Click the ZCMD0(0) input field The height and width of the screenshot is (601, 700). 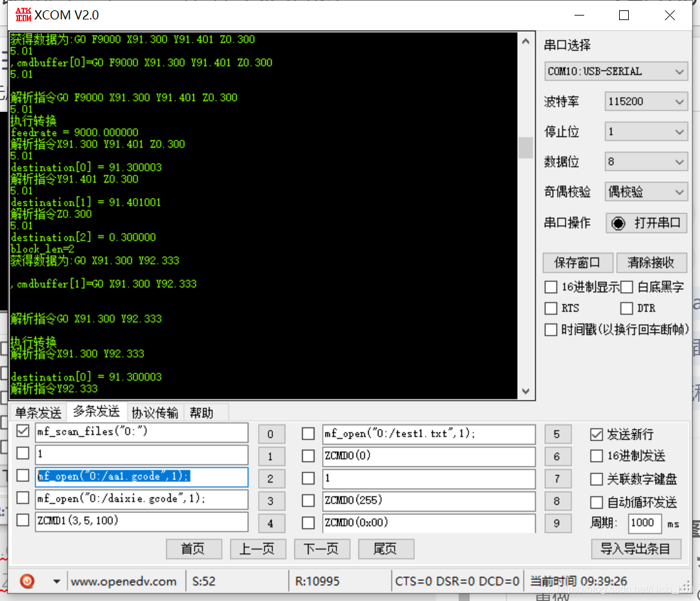click(428, 456)
